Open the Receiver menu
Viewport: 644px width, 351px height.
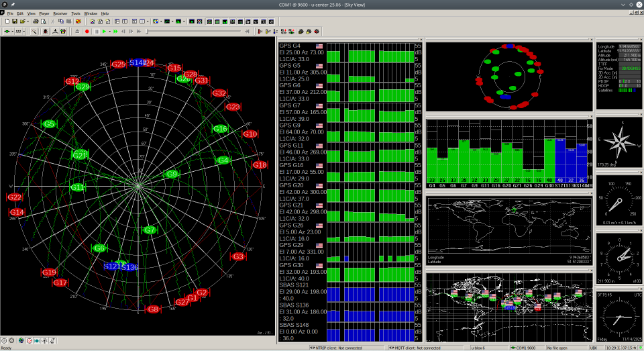60,13
